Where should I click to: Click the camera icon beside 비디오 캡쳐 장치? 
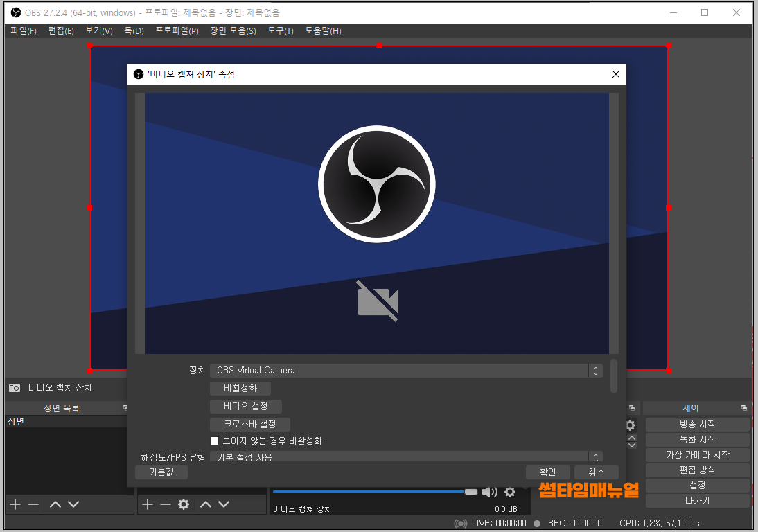(15, 388)
